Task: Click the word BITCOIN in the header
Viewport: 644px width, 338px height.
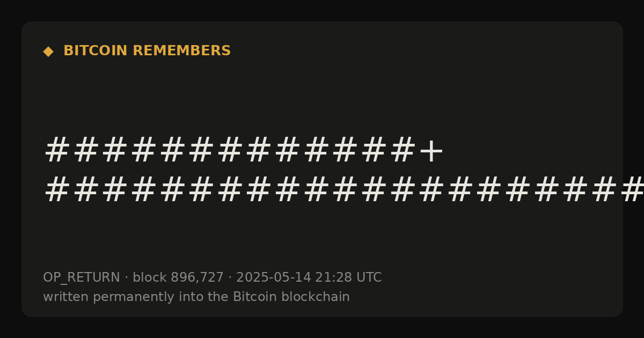Action: coord(96,51)
